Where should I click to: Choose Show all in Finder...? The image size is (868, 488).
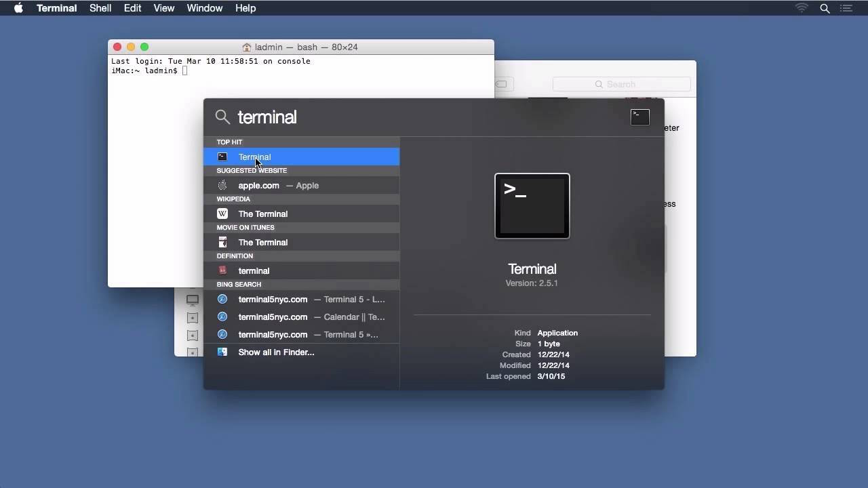tap(302, 352)
